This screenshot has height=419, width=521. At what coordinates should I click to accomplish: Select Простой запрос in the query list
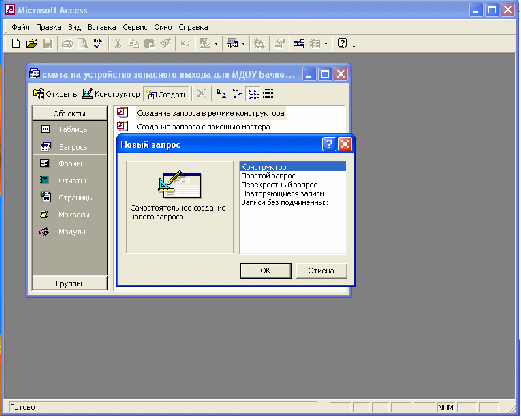click(x=268, y=176)
